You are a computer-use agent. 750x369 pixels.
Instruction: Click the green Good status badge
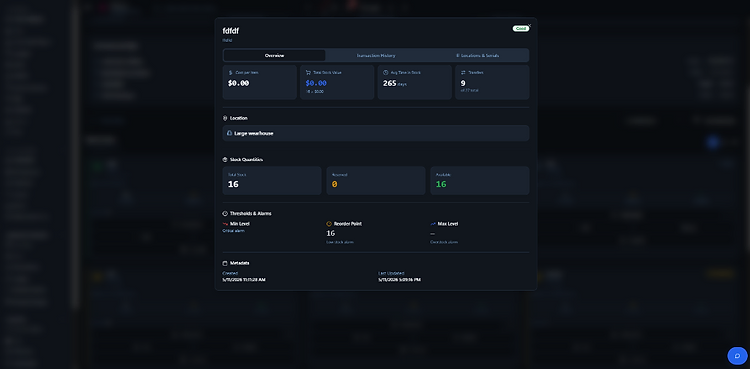[520, 29]
